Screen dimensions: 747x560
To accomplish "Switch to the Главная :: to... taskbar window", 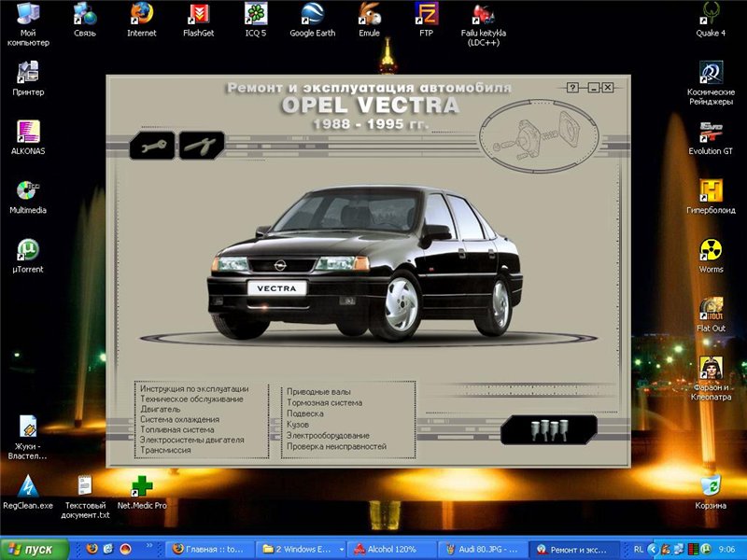I will (209, 549).
